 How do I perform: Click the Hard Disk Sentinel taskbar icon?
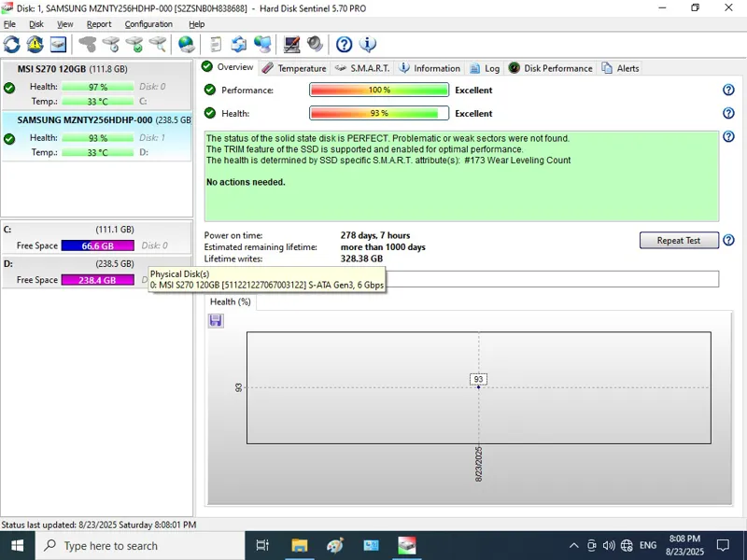407,546
